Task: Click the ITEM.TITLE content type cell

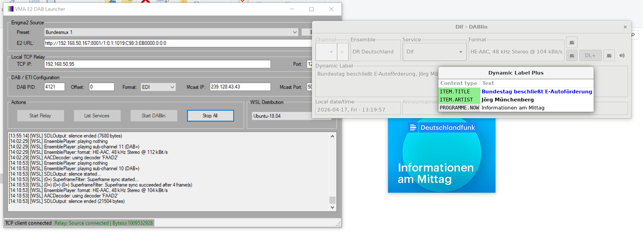Action: [459, 92]
